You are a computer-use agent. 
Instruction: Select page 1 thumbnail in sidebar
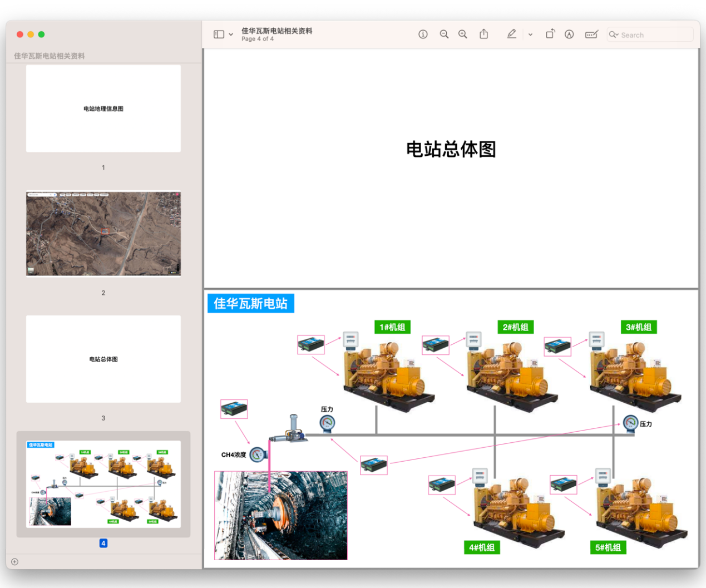[x=103, y=108]
